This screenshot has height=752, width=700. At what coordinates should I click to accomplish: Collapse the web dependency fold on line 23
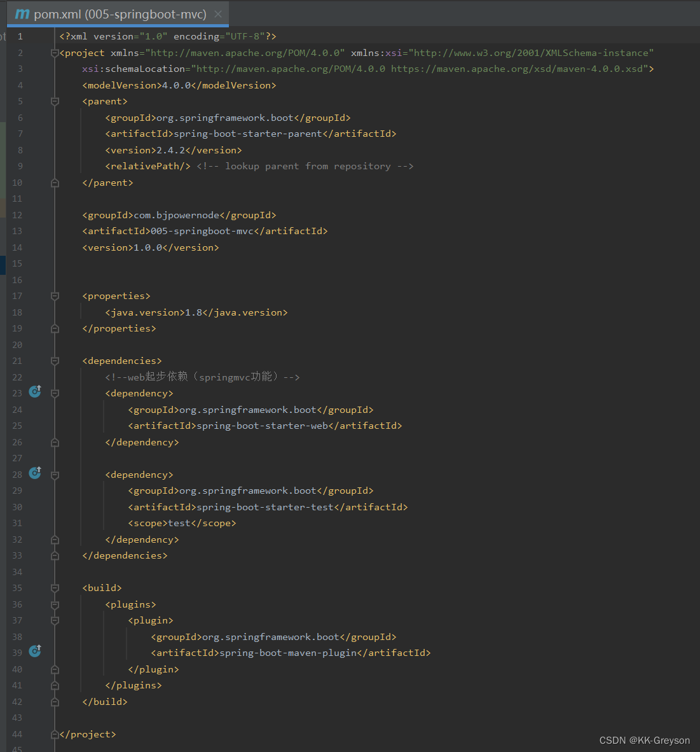pos(55,393)
